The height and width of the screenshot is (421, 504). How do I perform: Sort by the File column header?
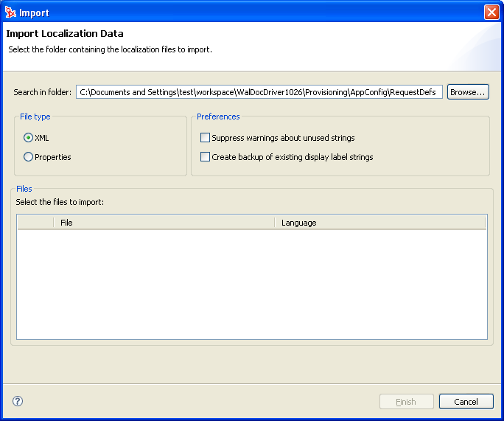(164, 223)
